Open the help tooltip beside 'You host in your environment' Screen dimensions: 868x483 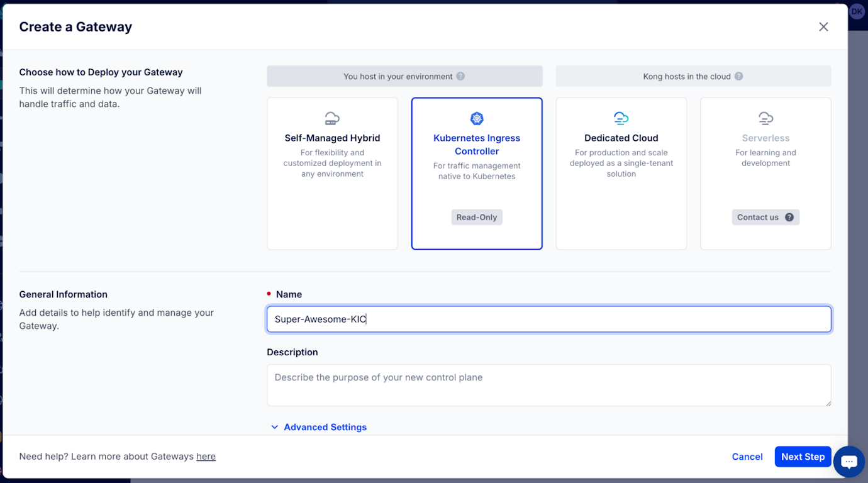click(461, 75)
